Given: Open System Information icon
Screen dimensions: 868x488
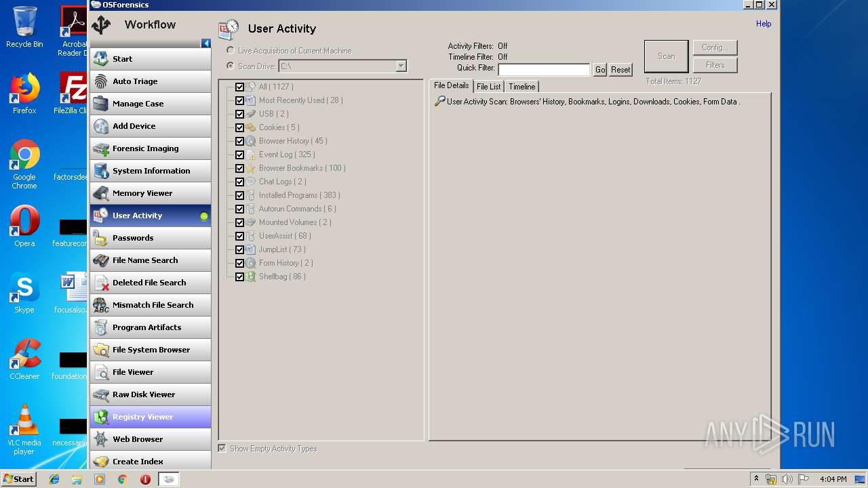Looking at the screenshot, I should point(101,171).
